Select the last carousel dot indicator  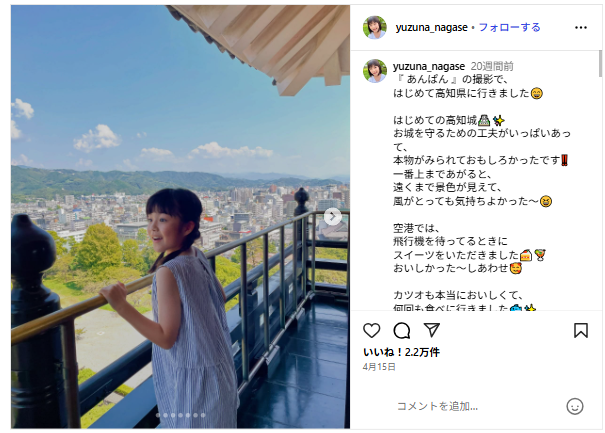(x=203, y=415)
